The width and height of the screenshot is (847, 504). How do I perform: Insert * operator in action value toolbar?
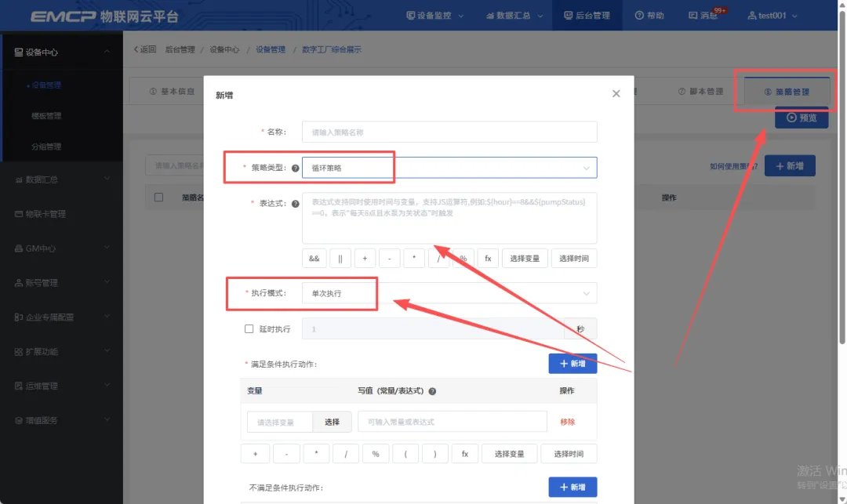316,454
